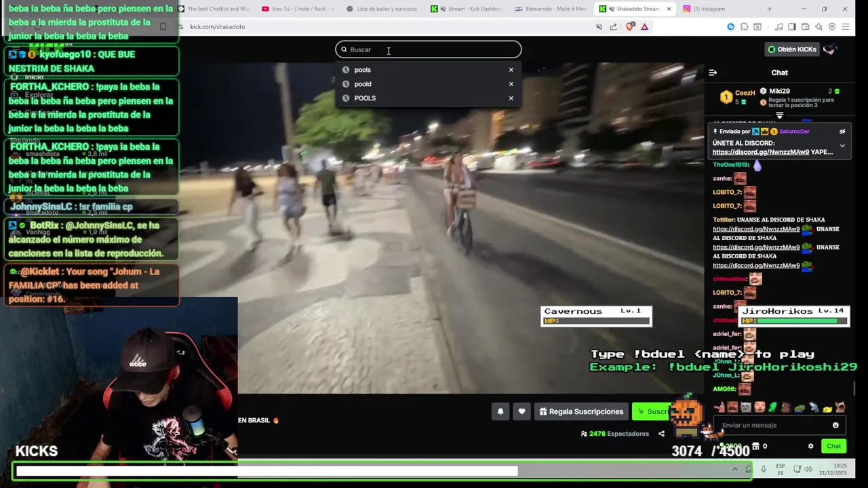Share the stream with the share icon
The image size is (868, 488).
[661, 434]
